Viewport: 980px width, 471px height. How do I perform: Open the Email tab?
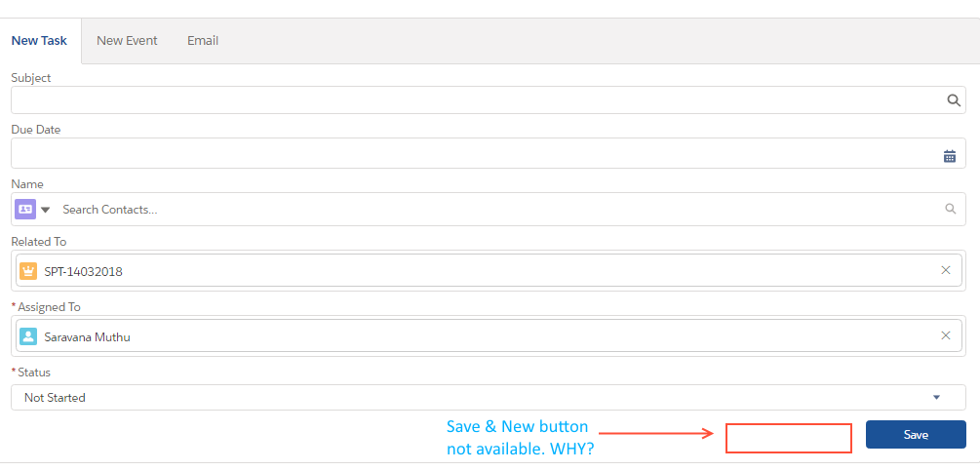pyautogui.click(x=203, y=41)
